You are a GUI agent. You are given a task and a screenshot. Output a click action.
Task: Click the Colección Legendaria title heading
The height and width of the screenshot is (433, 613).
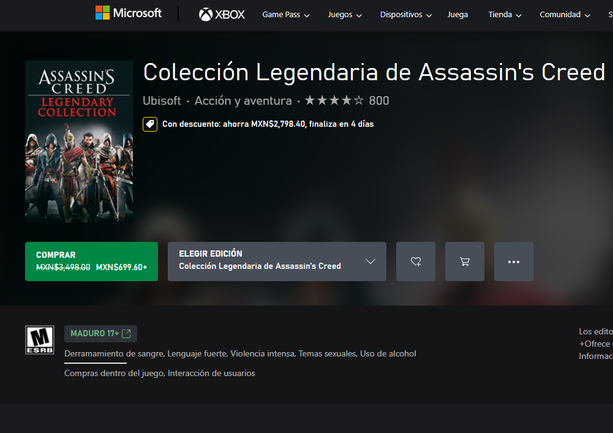point(374,72)
